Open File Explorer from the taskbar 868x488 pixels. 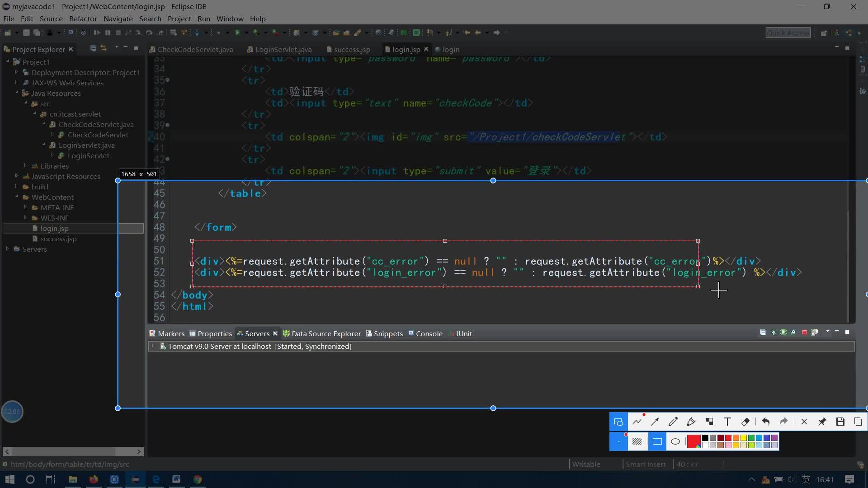point(72,479)
